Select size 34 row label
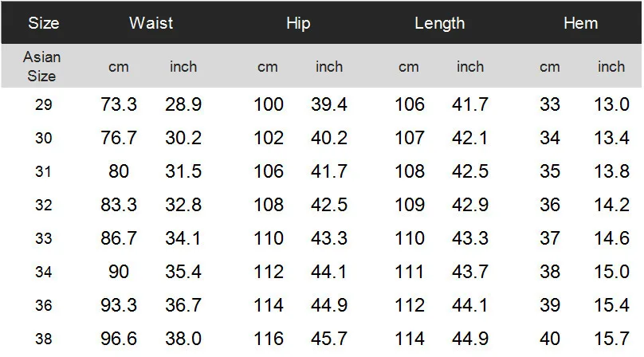This screenshot has height=357, width=644. (x=44, y=272)
